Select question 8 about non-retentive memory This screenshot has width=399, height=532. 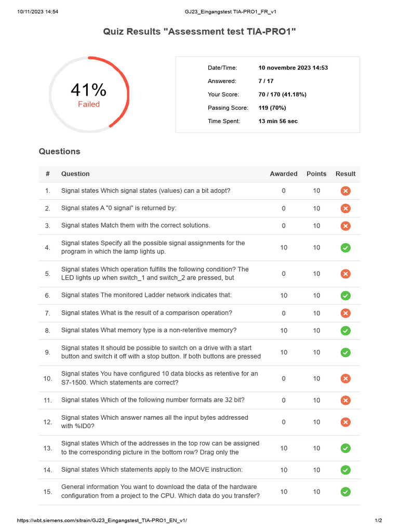pyautogui.click(x=149, y=330)
